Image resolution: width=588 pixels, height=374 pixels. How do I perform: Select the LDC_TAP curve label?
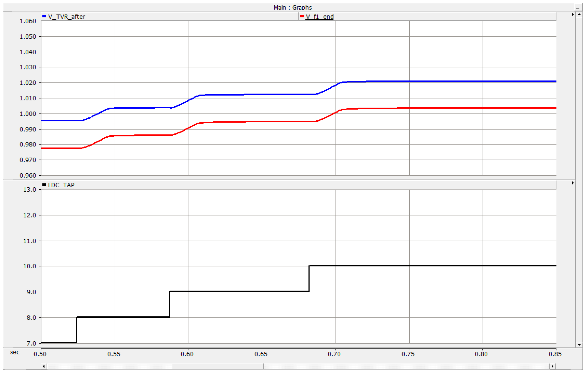click(x=61, y=185)
